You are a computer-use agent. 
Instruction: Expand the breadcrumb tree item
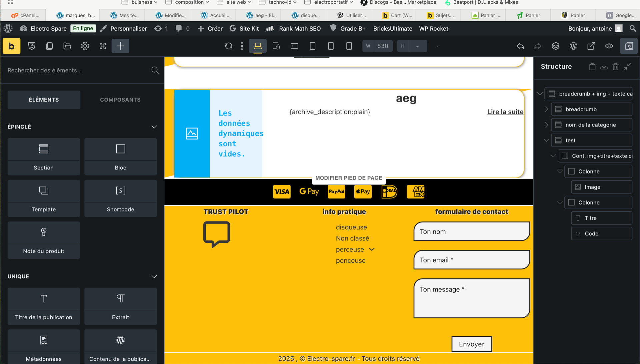546,109
